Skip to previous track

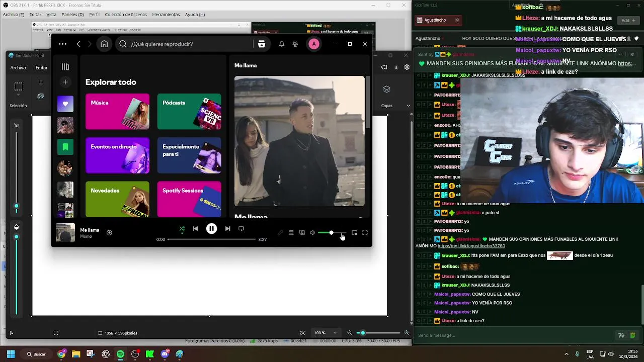(195, 229)
